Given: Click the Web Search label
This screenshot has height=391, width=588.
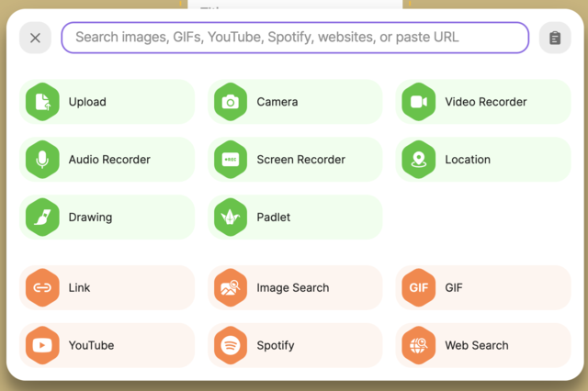Looking at the screenshot, I should coord(477,345).
